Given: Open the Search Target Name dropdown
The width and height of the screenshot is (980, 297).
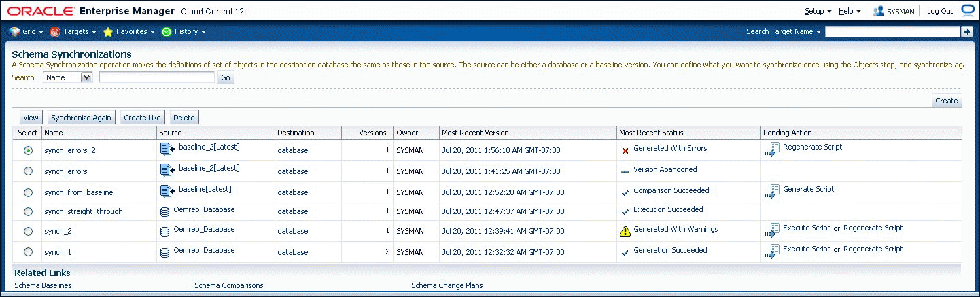Looking at the screenshot, I should pos(784,31).
